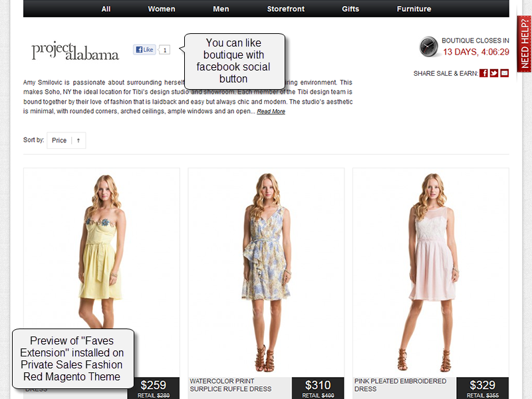Viewport: 532px width, 399px height.
Task: Share the sale on Facebook icon
Action: (x=483, y=73)
